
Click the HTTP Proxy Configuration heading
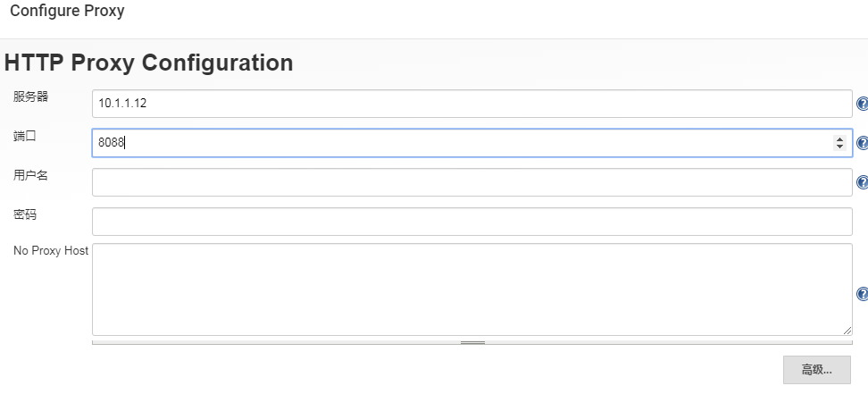pyautogui.click(x=148, y=63)
